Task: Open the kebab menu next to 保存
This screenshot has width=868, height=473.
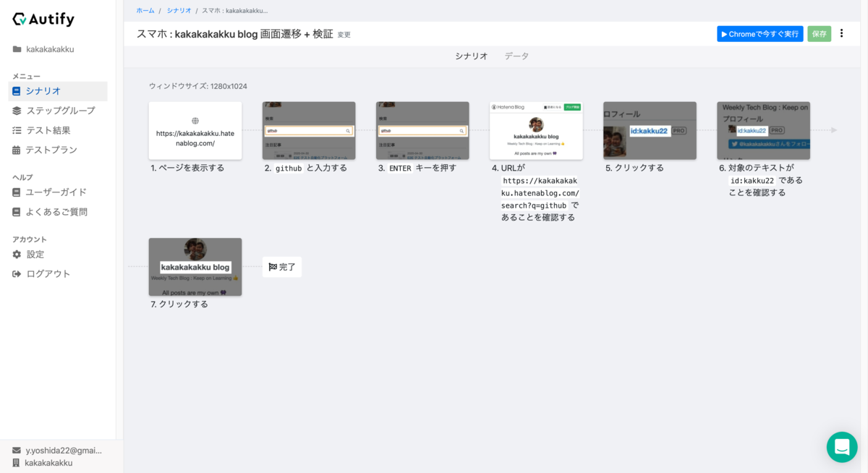Action: (843, 33)
